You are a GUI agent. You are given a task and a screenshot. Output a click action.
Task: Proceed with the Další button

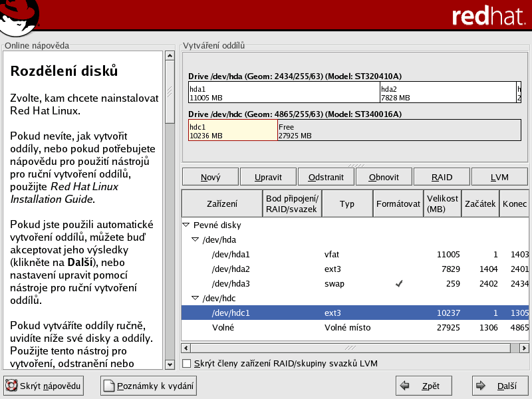point(501,386)
